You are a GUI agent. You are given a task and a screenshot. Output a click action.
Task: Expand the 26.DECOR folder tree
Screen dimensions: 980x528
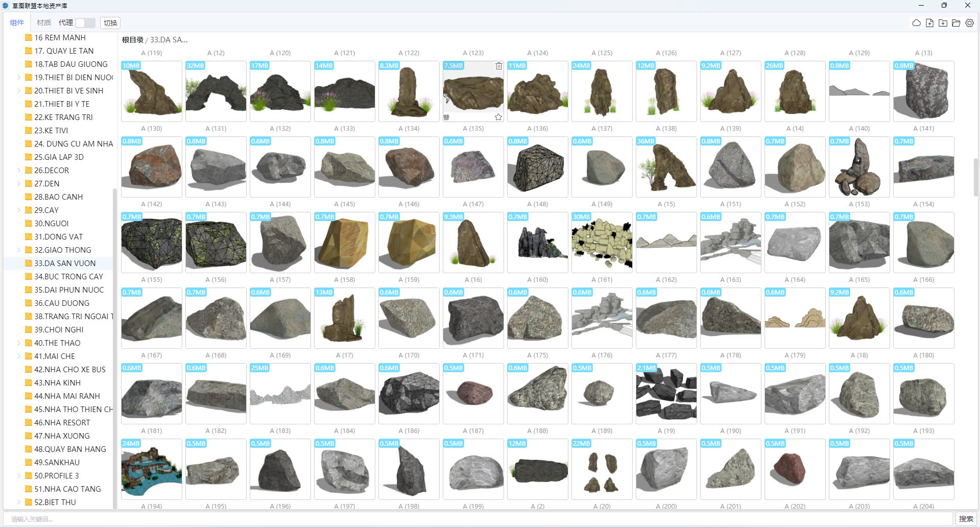click(x=19, y=171)
